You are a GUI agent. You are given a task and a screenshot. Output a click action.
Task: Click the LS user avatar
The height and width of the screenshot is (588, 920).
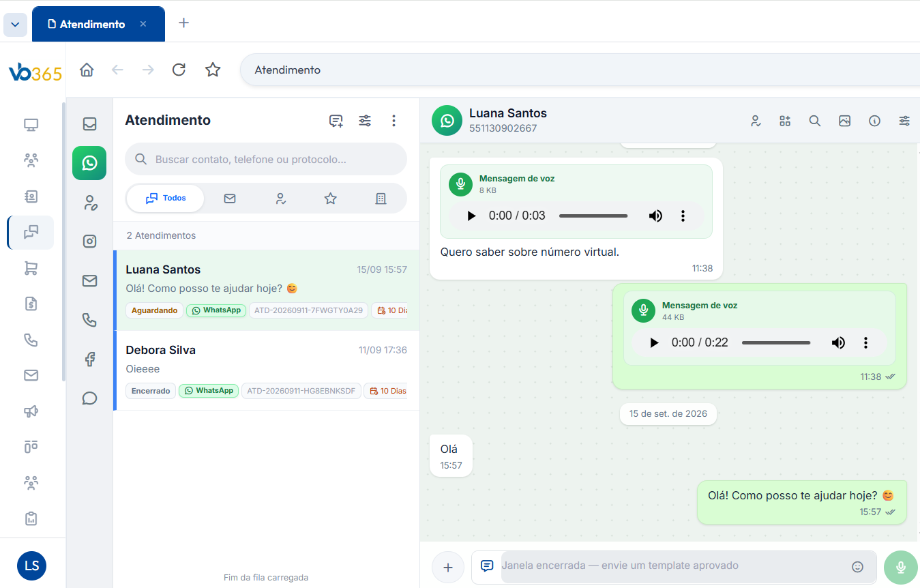tap(31, 565)
